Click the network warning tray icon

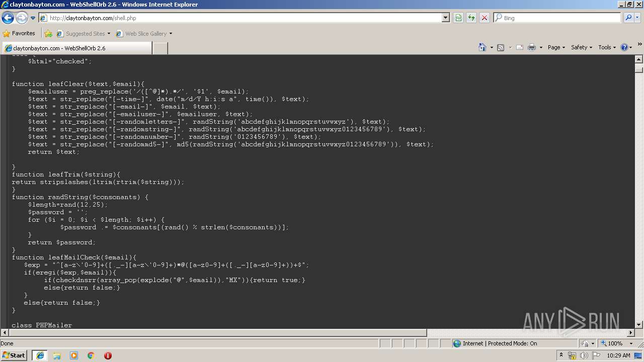pyautogui.click(x=572, y=355)
